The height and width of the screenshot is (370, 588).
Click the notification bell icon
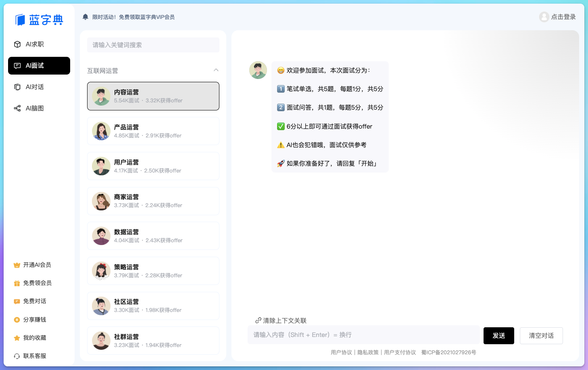pyautogui.click(x=85, y=17)
